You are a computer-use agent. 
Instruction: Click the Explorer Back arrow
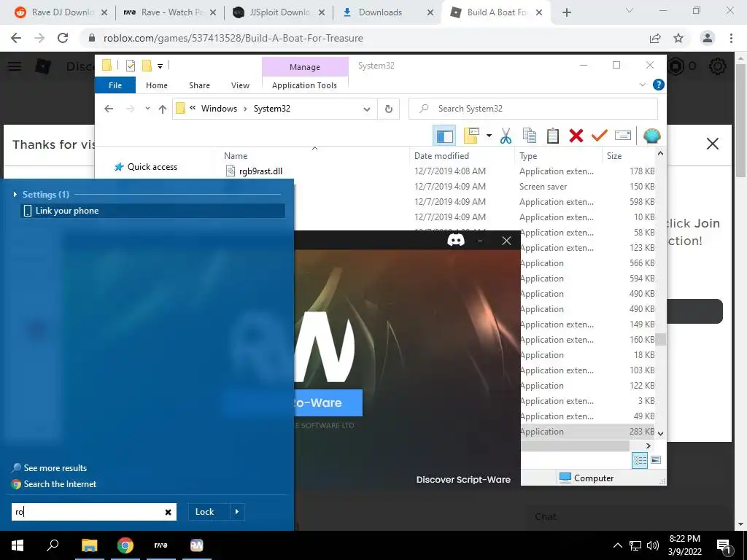click(109, 109)
